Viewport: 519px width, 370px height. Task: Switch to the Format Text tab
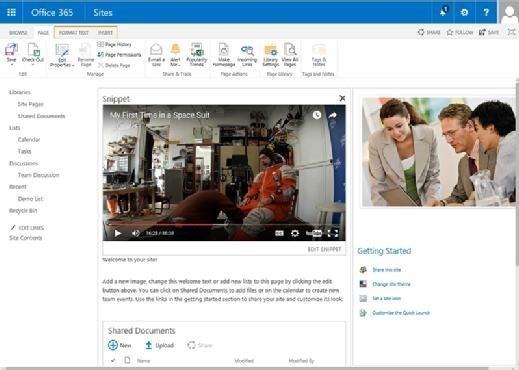pyautogui.click(x=74, y=33)
